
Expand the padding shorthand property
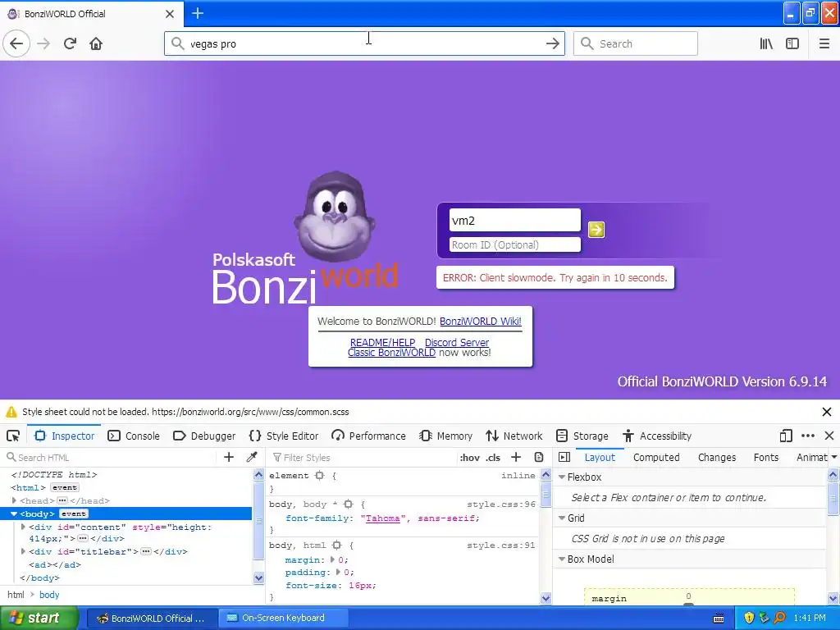338,572
